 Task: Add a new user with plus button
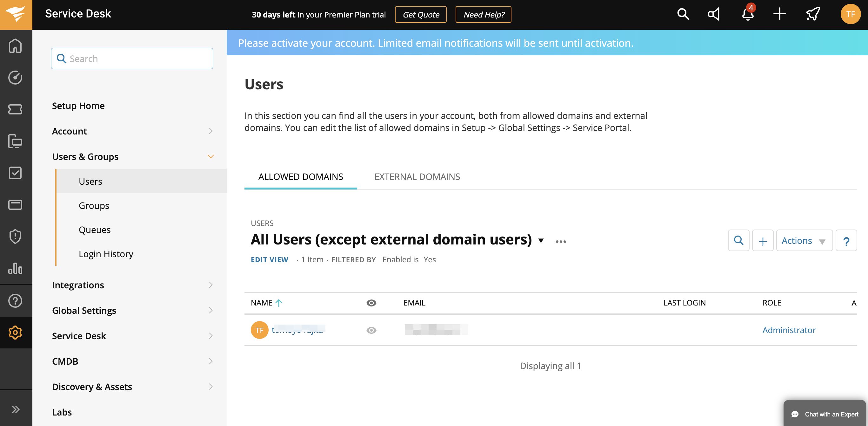763,241
